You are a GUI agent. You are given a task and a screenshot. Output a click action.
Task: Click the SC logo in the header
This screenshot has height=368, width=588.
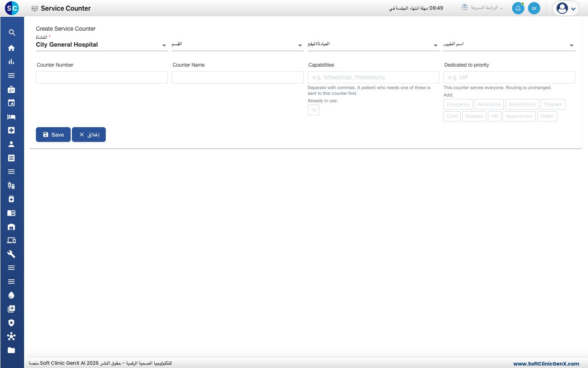click(x=12, y=8)
